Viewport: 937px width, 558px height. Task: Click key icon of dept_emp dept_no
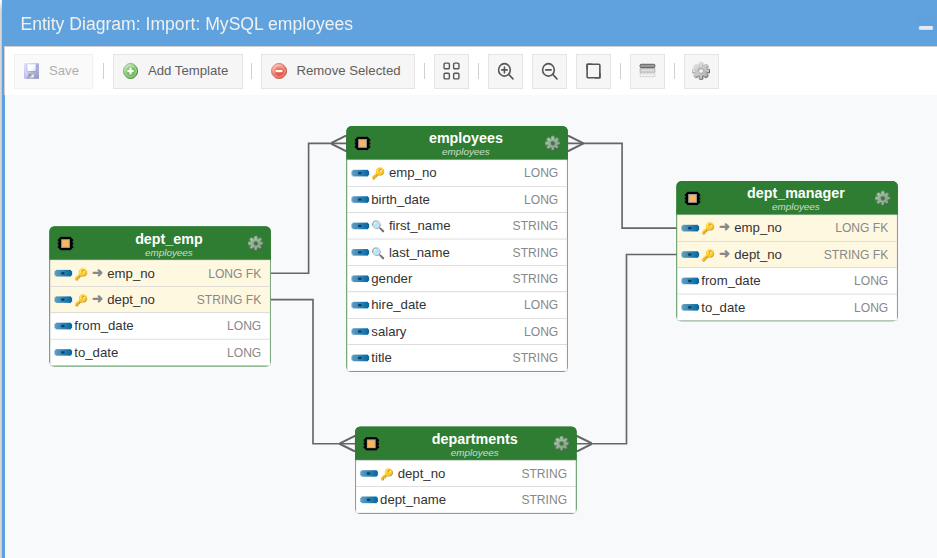coord(81,300)
